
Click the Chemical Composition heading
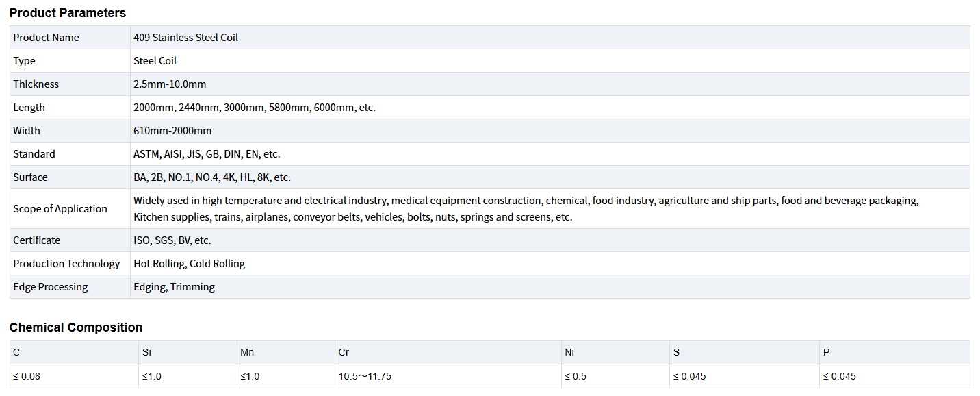point(76,327)
